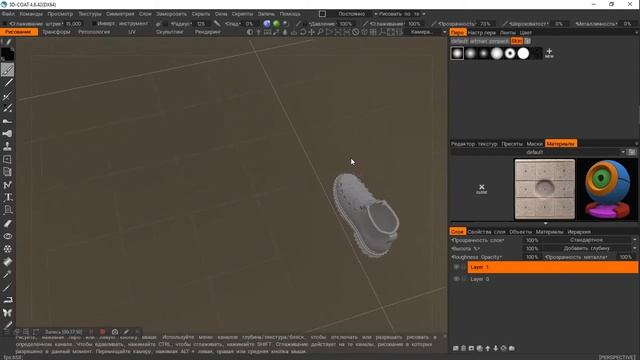Screen dimensions: 640x360
Task: Select the text tool in left toolbar
Action: [7, 198]
